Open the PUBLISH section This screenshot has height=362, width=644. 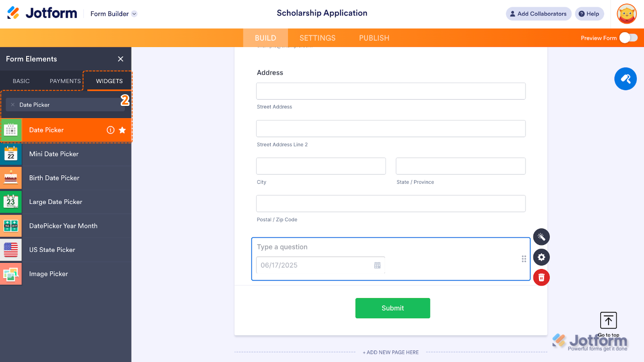coord(374,38)
